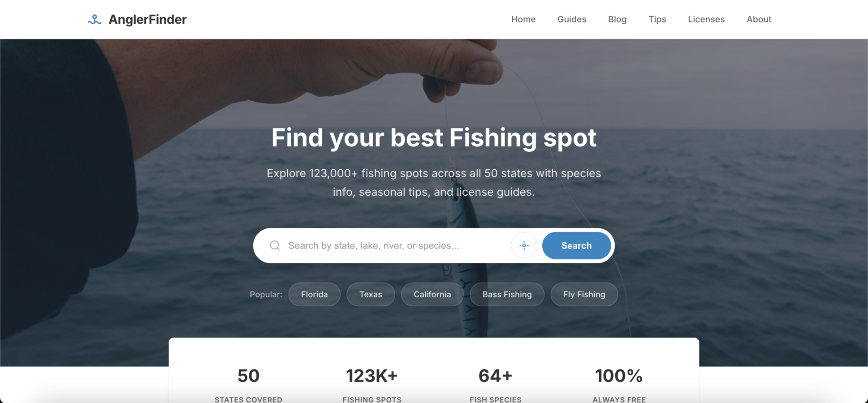868x403 pixels.
Task: Open the Licenses nav link
Action: (x=706, y=19)
